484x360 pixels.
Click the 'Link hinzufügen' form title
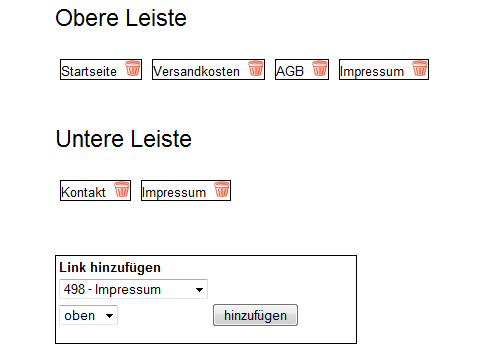tap(110, 268)
